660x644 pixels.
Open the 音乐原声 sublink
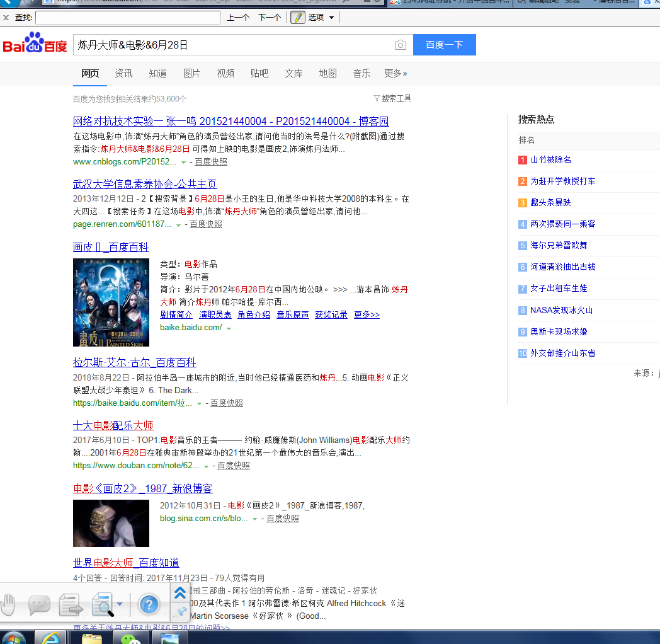click(293, 314)
